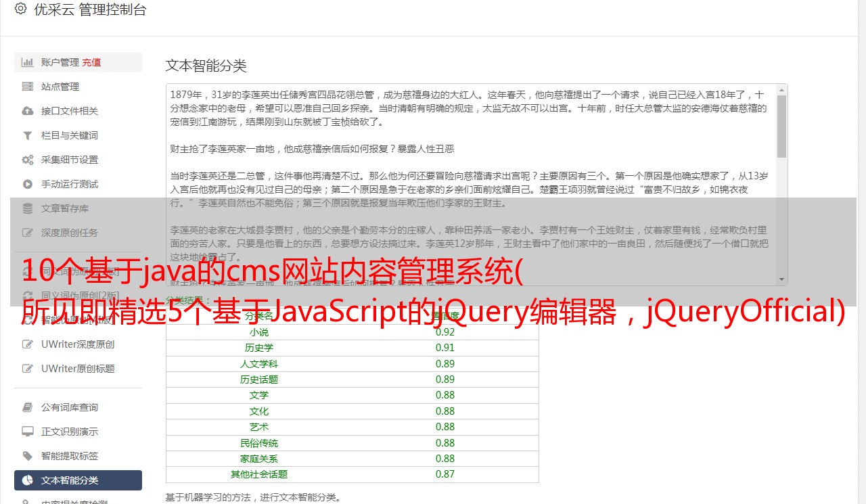
Task: Click the edit icon for 深度原创任务
Action: 28,233
